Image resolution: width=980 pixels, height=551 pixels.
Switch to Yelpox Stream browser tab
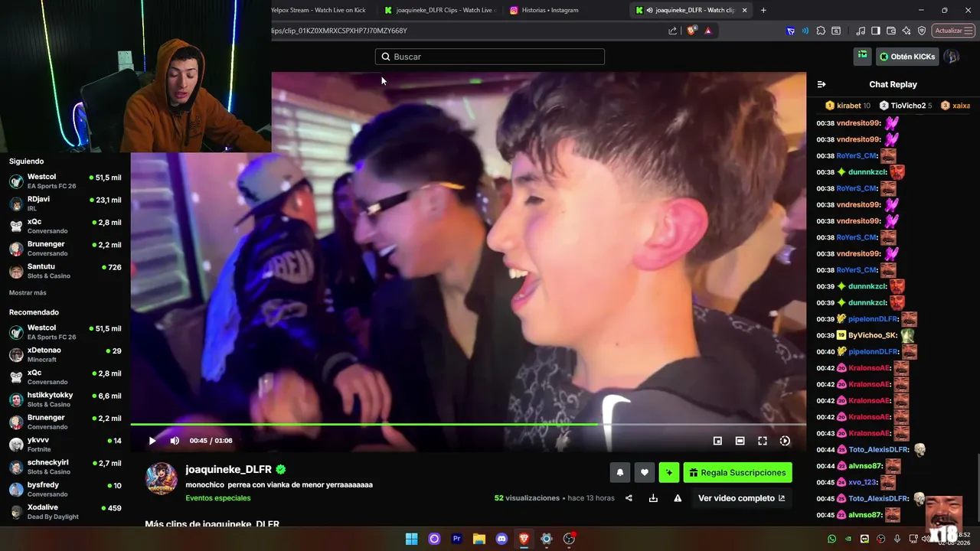[319, 10]
